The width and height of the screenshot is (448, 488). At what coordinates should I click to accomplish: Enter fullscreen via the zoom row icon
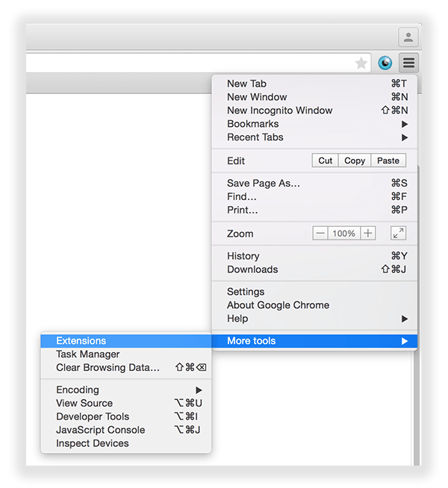click(398, 233)
